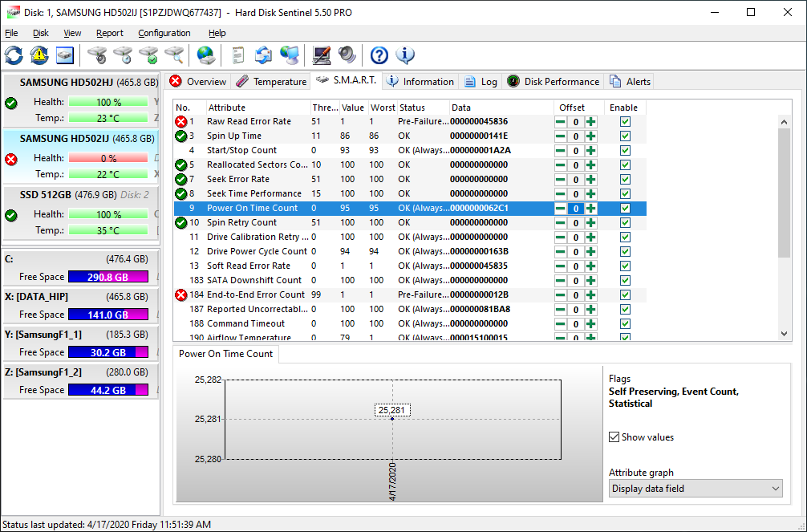807x532 pixels.
Task: Toggle Enable checkbox for SATA Downshift Count
Action: (626, 281)
